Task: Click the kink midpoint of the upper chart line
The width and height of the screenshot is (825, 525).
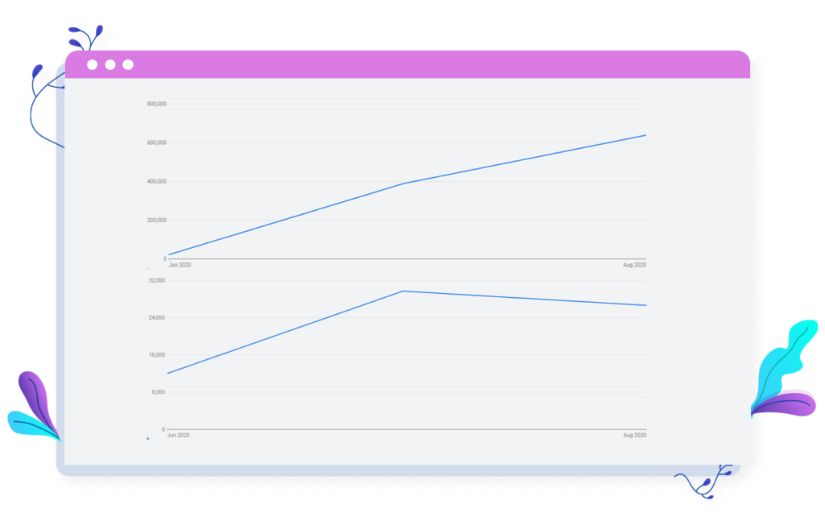Action: tap(402, 184)
